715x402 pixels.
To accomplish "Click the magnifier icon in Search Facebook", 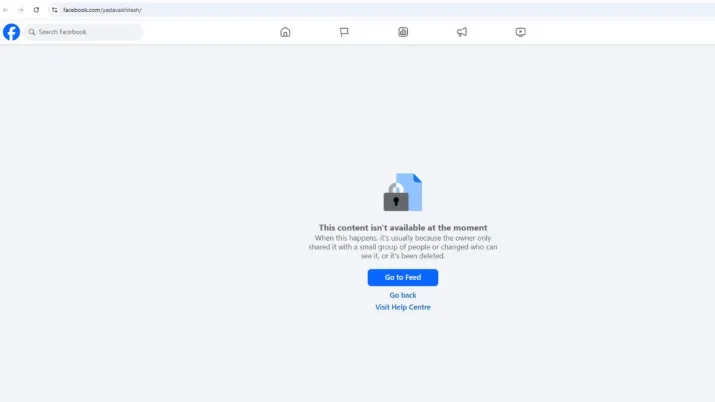I will [x=32, y=32].
